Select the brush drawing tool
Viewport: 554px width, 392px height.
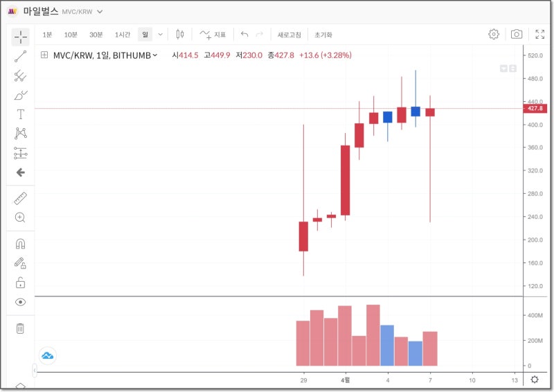click(x=21, y=95)
